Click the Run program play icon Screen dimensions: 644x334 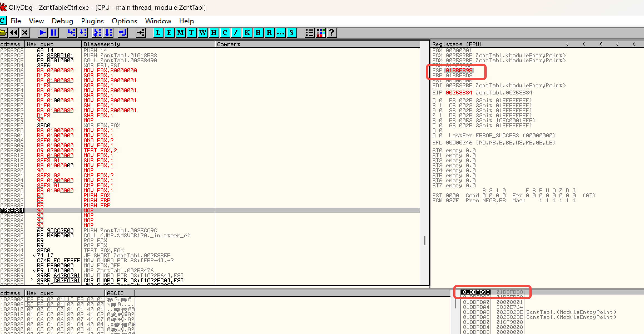[x=43, y=33]
